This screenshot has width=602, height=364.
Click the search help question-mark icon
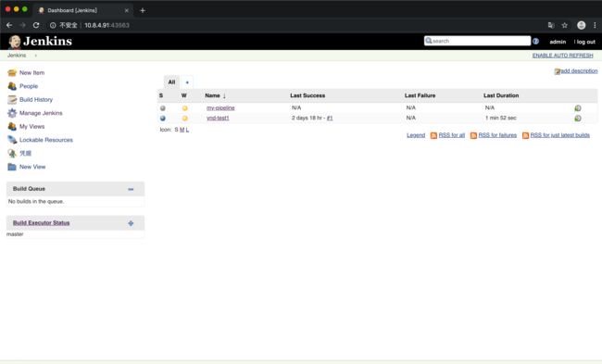(535, 41)
